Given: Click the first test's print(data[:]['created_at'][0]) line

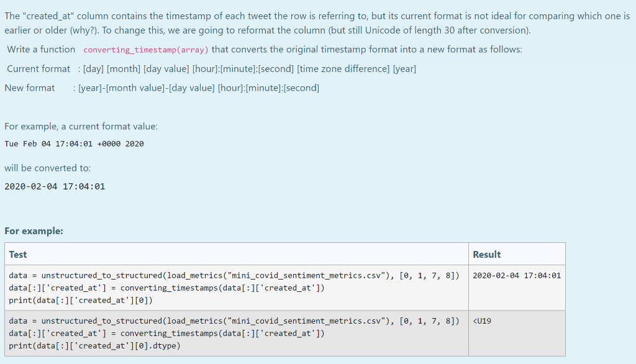Looking at the screenshot, I should click(x=81, y=300).
